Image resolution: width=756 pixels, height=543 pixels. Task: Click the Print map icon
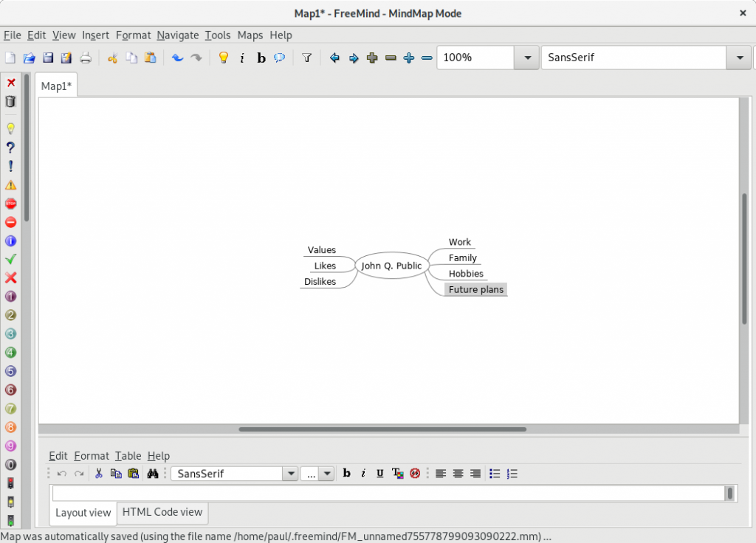pos(86,58)
